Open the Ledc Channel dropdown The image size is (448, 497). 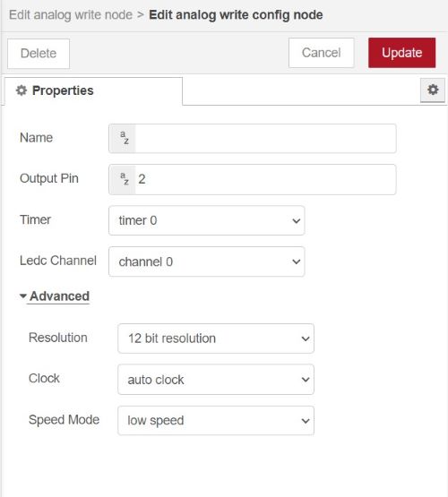click(x=206, y=261)
